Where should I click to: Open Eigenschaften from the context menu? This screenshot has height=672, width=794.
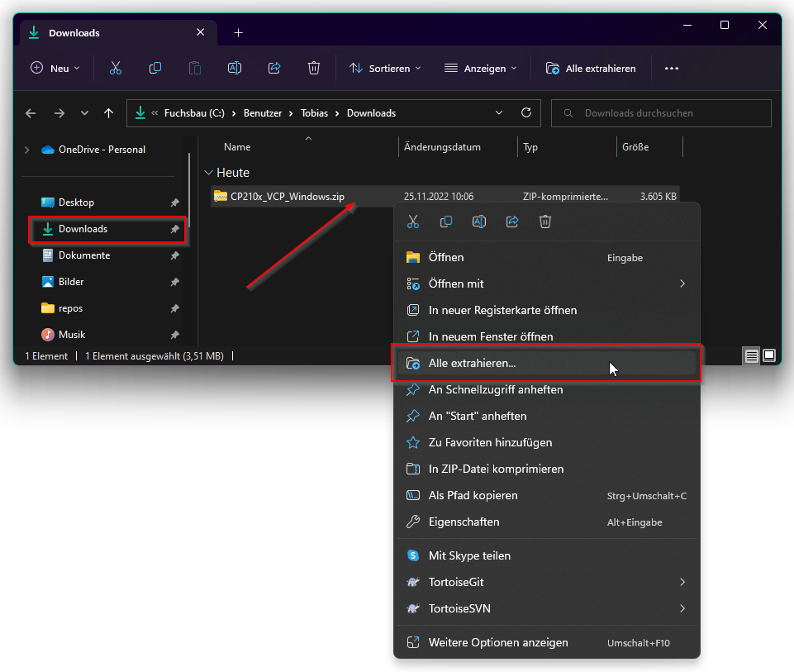[x=547, y=522]
